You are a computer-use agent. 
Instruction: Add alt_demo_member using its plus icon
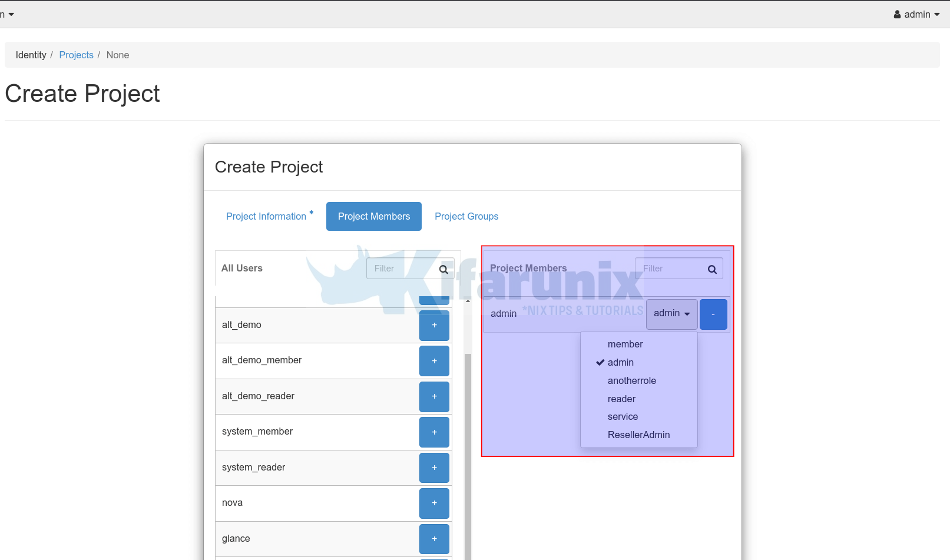pos(434,361)
